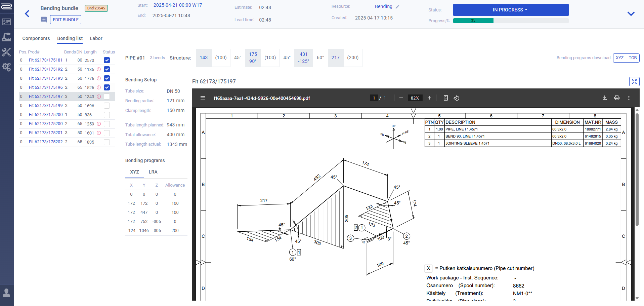
Task: Click the PDF page number field
Action: click(x=374, y=98)
